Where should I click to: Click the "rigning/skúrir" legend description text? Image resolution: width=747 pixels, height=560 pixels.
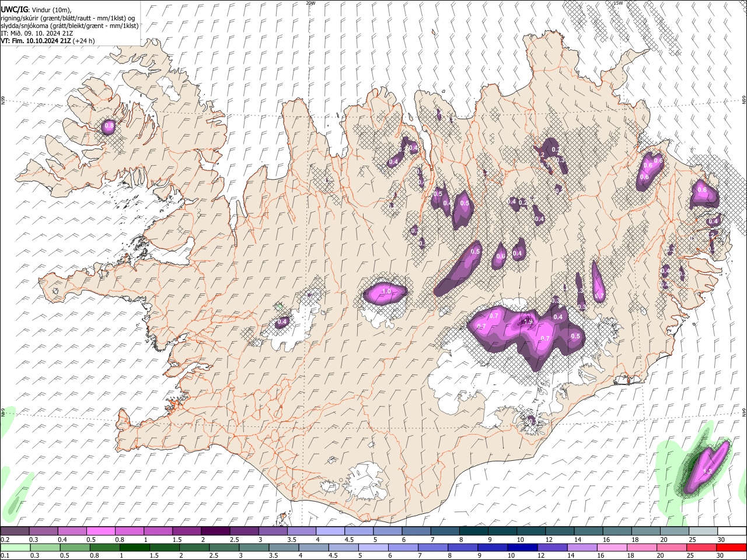click(x=19, y=17)
